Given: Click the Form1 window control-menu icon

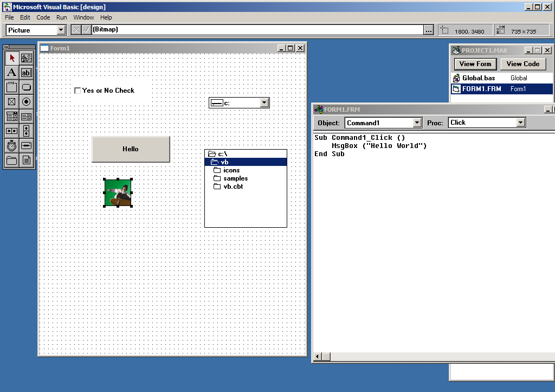Looking at the screenshot, I should pyautogui.click(x=44, y=48).
